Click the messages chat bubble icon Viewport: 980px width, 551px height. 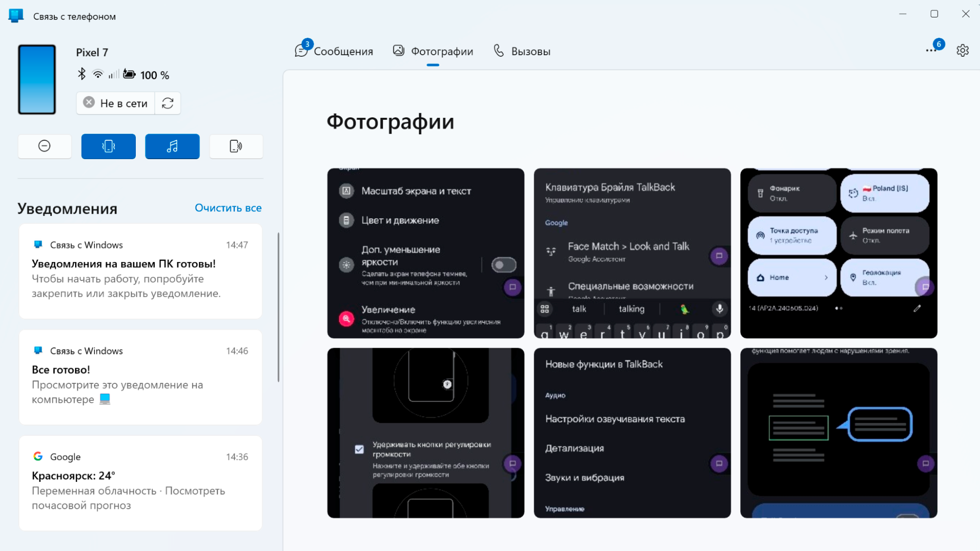[x=301, y=51]
